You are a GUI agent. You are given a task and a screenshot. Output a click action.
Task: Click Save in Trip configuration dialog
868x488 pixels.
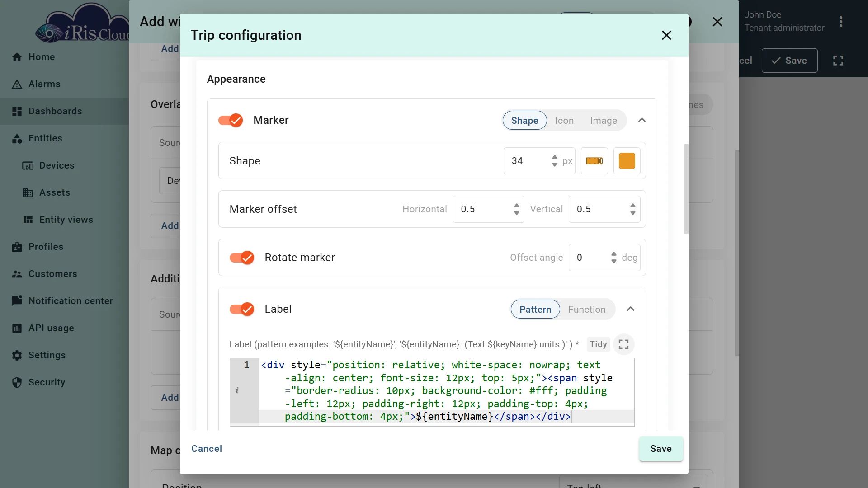click(x=660, y=449)
